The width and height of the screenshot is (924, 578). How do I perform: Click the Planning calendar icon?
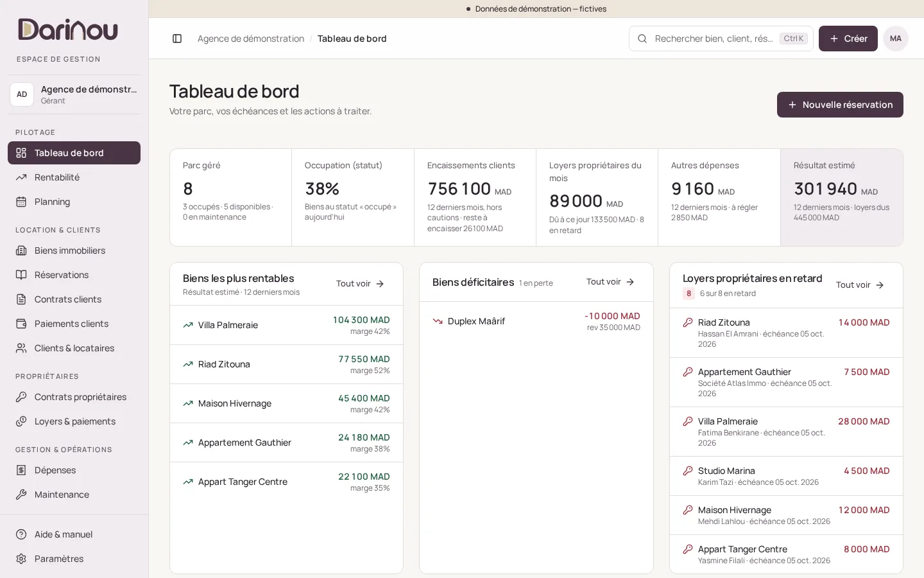pyautogui.click(x=21, y=202)
